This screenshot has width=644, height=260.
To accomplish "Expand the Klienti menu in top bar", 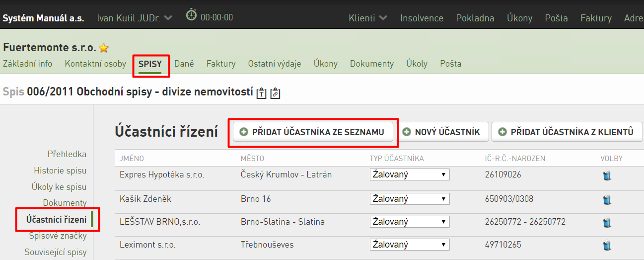I will (368, 18).
